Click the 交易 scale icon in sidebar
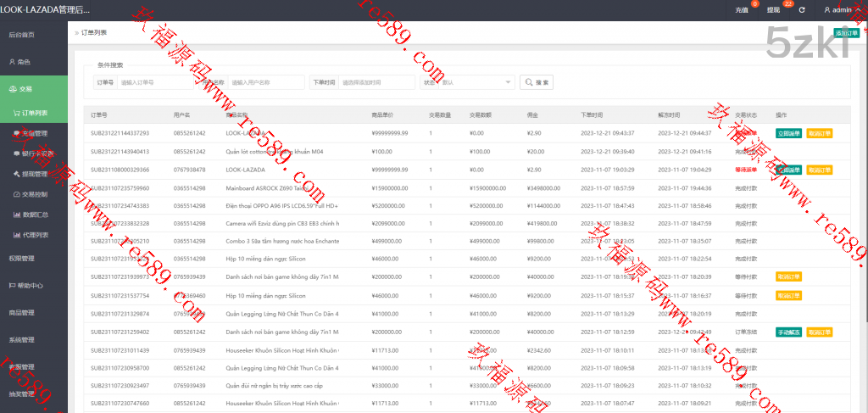This screenshot has height=413, width=868. point(12,89)
